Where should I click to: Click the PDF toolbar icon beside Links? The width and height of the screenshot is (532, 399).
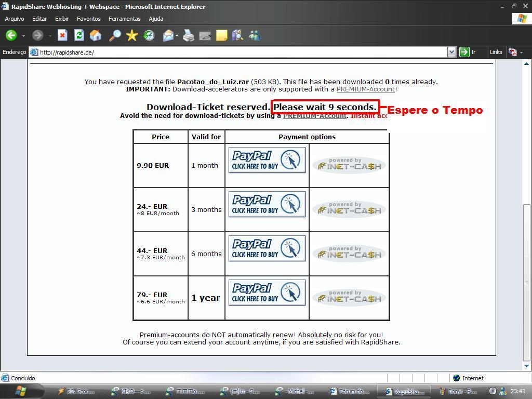[x=512, y=52]
